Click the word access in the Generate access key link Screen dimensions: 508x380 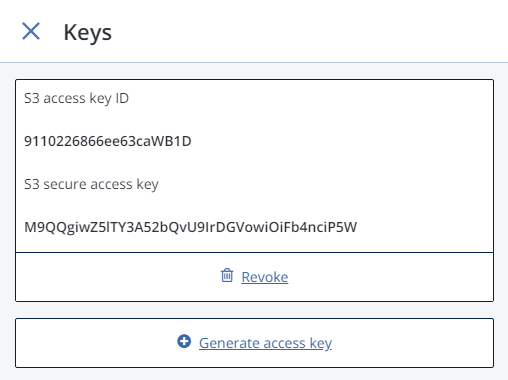pos(284,343)
